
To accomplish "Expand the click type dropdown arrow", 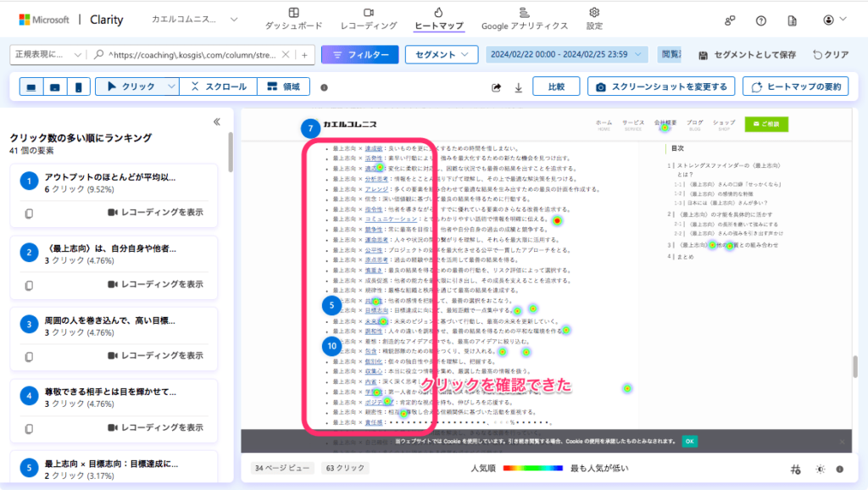I will point(171,86).
